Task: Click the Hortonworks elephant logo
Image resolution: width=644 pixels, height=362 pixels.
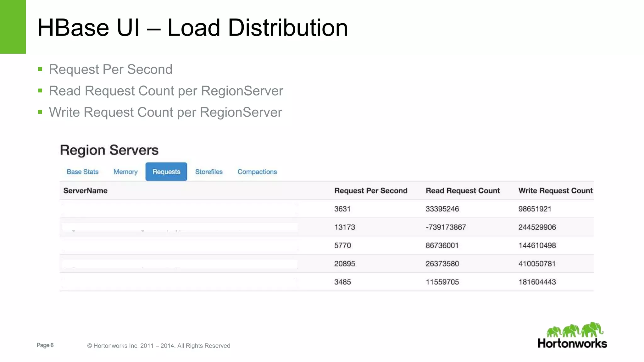Action: tap(572, 335)
